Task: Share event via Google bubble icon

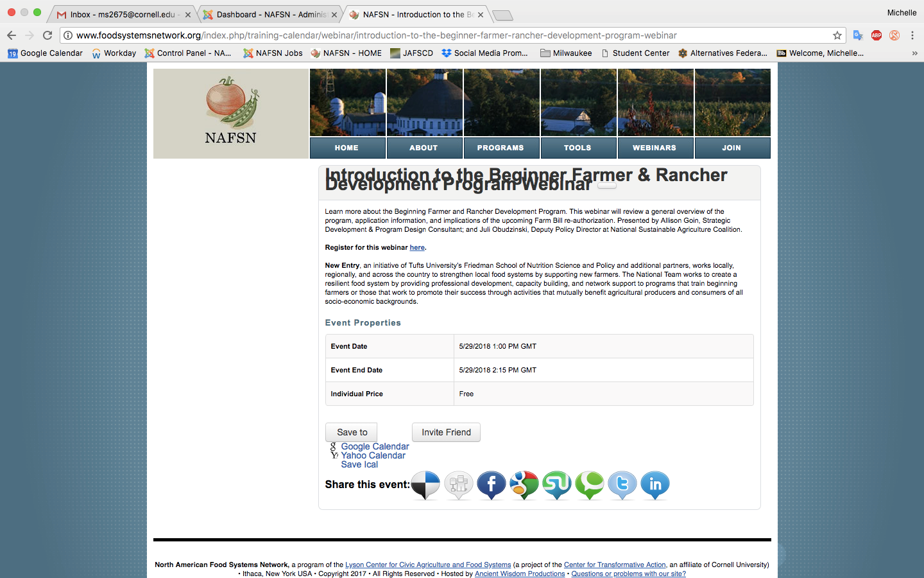Action: click(x=524, y=485)
